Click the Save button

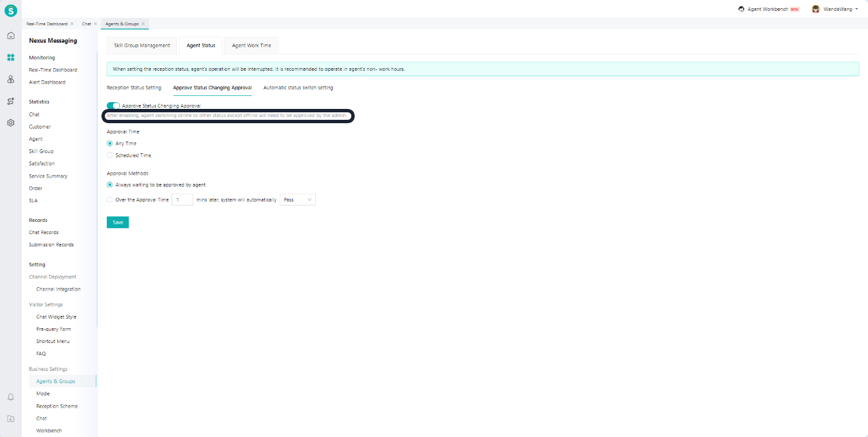tap(118, 223)
